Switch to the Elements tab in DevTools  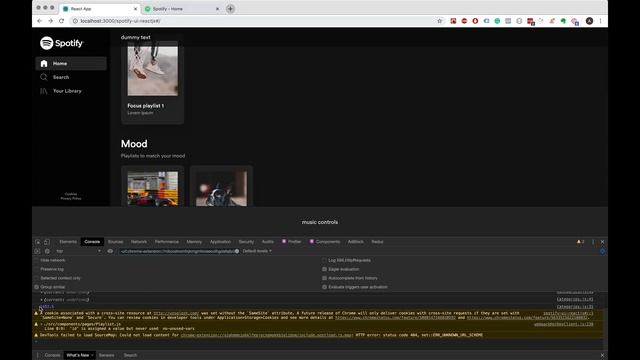[x=68, y=242]
